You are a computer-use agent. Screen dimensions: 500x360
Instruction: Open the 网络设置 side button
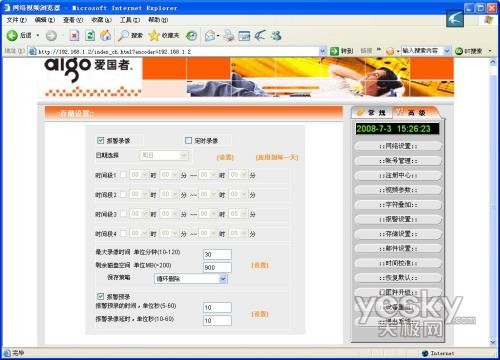tap(398, 146)
